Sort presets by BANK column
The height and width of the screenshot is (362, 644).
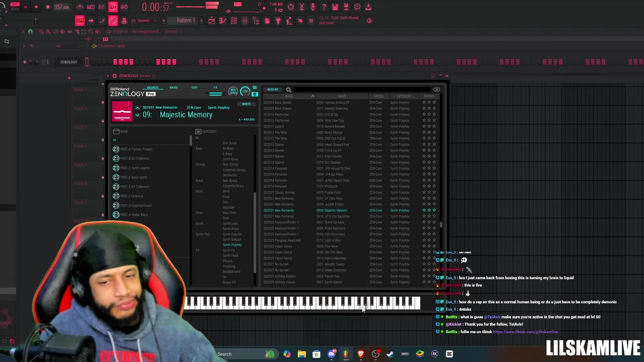(289, 96)
